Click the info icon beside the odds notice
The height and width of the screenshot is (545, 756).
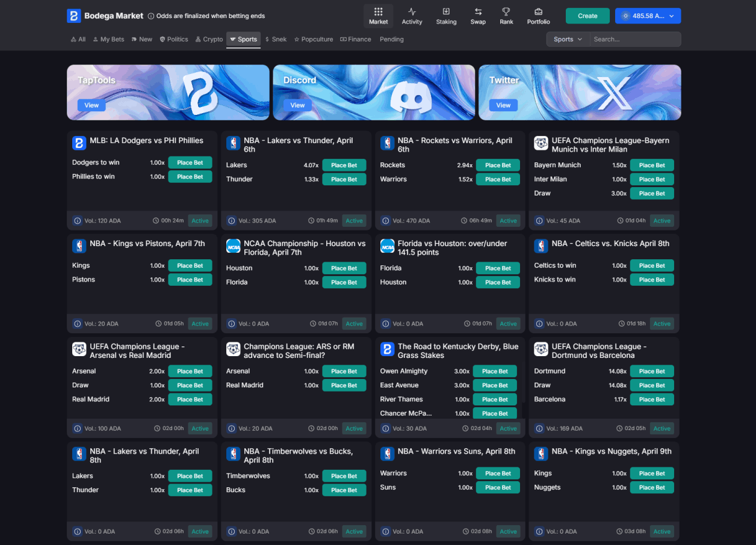151,16
